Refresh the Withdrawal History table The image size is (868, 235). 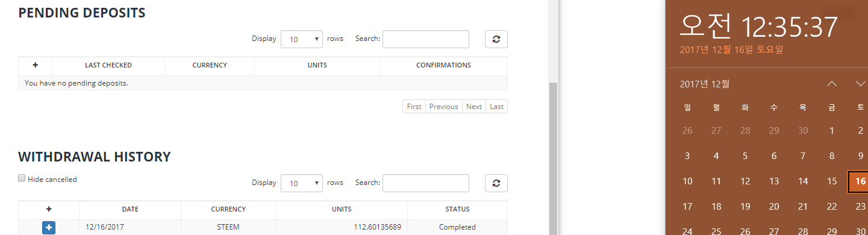tap(496, 183)
